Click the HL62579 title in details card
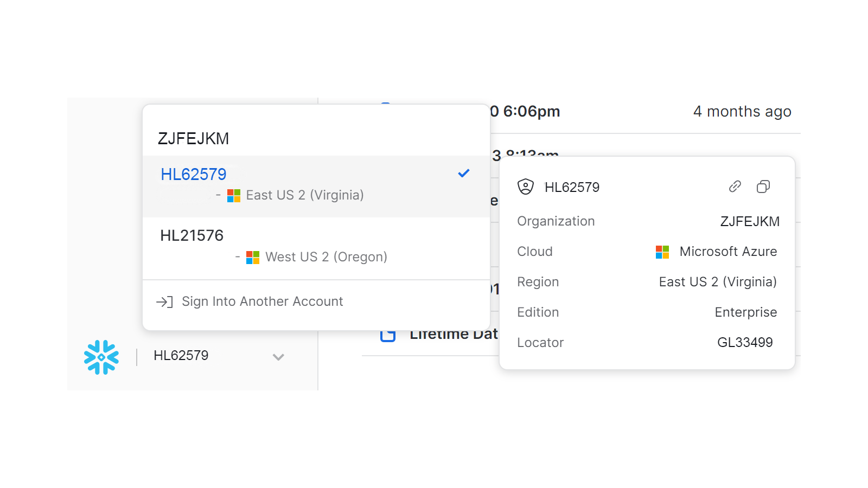868x488 pixels. point(572,187)
